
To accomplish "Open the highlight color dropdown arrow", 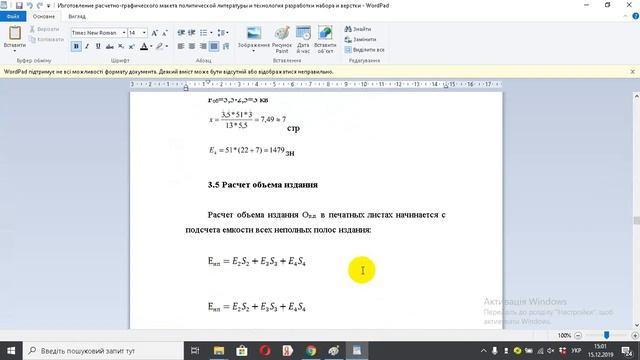I will coord(167,46).
